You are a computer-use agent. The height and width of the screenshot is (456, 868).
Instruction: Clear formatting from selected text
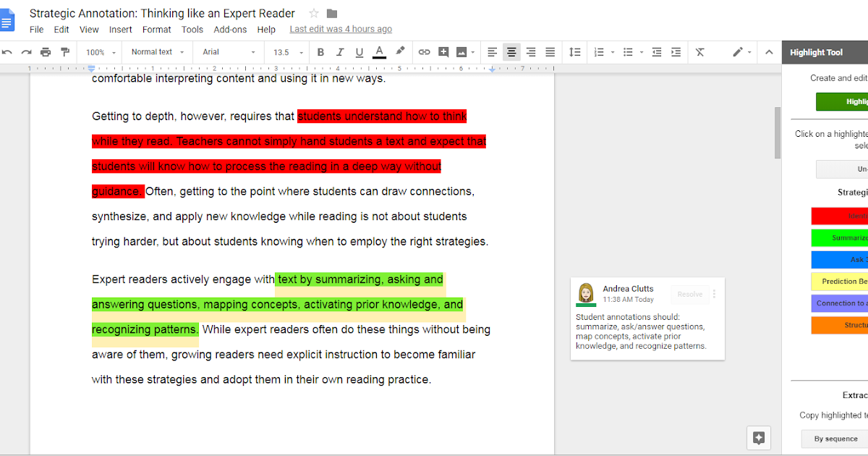(699, 51)
